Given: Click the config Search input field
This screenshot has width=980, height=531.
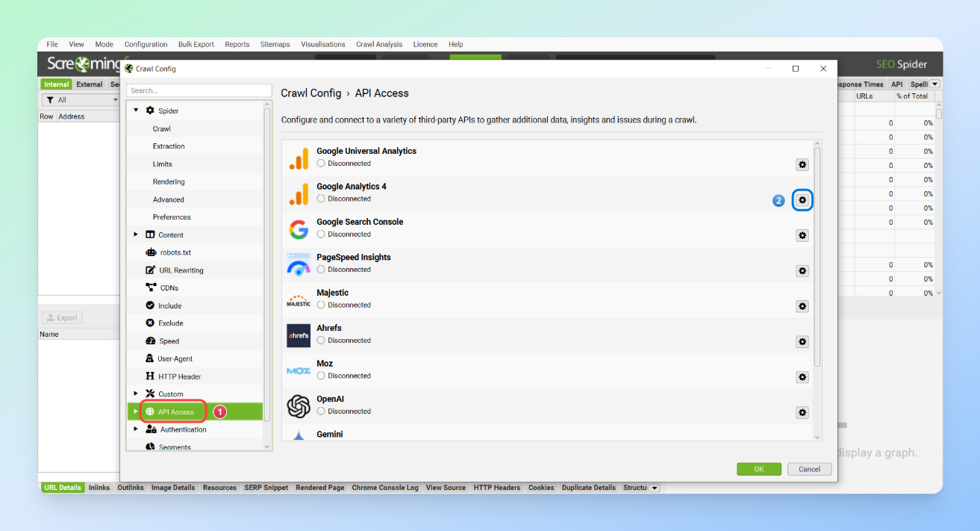Looking at the screenshot, I should click(x=199, y=90).
